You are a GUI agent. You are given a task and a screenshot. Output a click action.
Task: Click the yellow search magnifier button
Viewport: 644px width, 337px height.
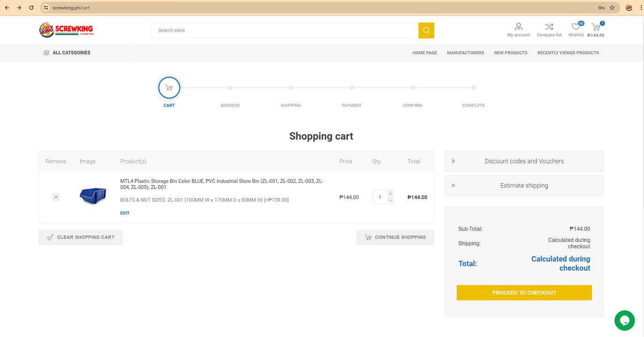pos(426,30)
